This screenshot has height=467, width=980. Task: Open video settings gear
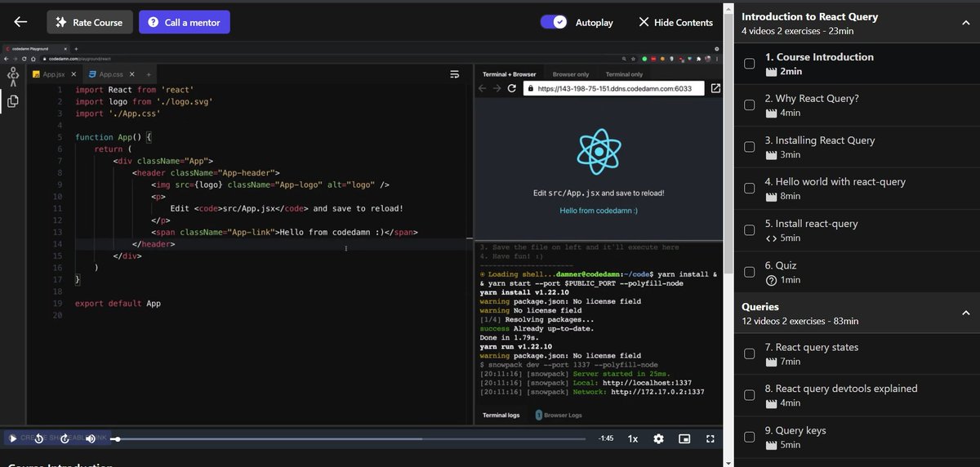pyautogui.click(x=658, y=438)
